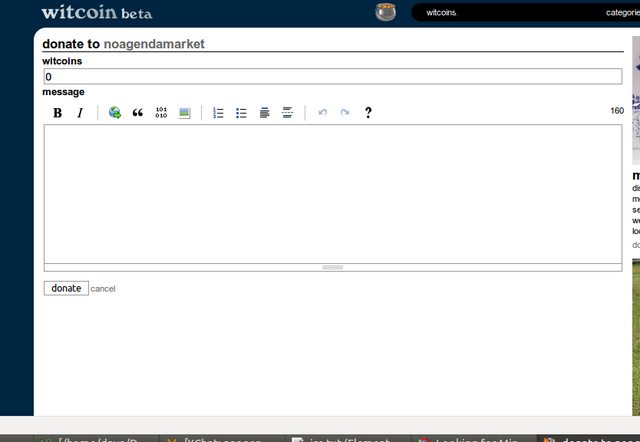Open the editor help question mark
Image resolution: width=640 pixels, height=442 pixels.
[368, 113]
